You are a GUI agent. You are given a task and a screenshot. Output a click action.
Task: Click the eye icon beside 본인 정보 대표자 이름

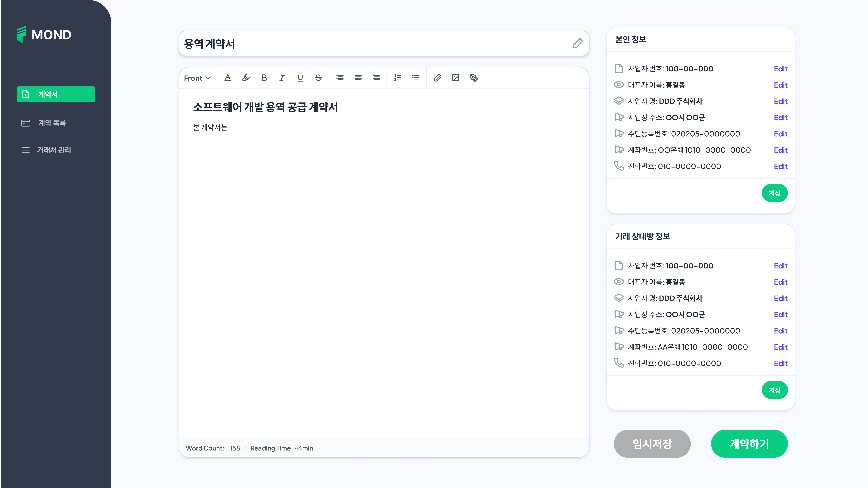pos(619,84)
